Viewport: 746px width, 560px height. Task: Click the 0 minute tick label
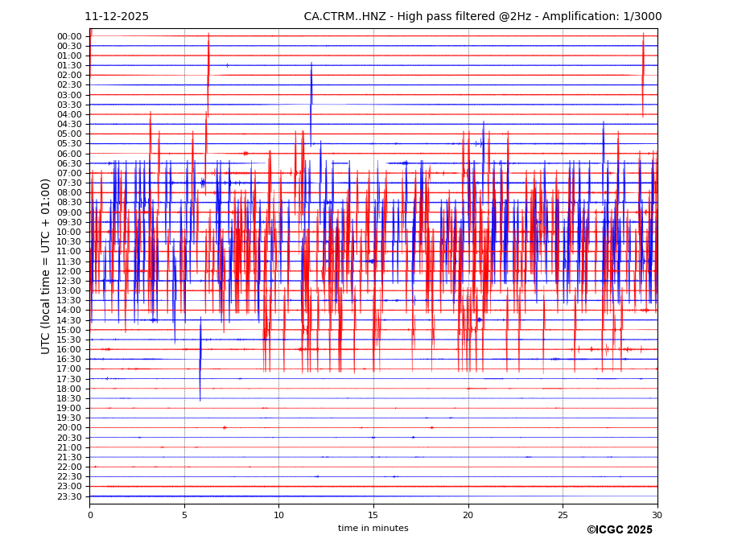click(x=90, y=515)
